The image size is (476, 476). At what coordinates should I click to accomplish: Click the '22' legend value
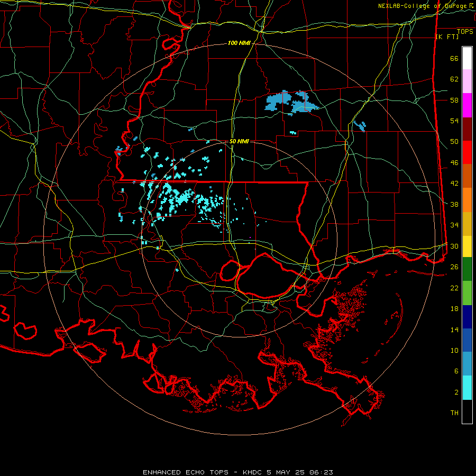point(454,288)
